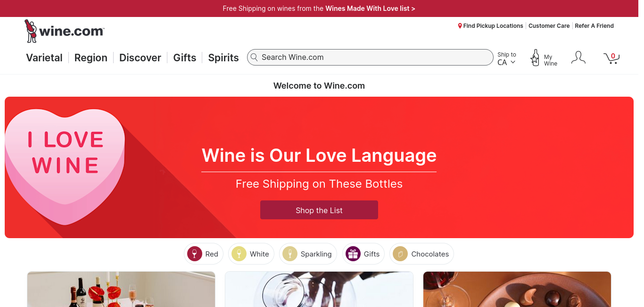The image size is (644, 307).
Task: Open Find Pickup Locations link
Action: click(490, 26)
